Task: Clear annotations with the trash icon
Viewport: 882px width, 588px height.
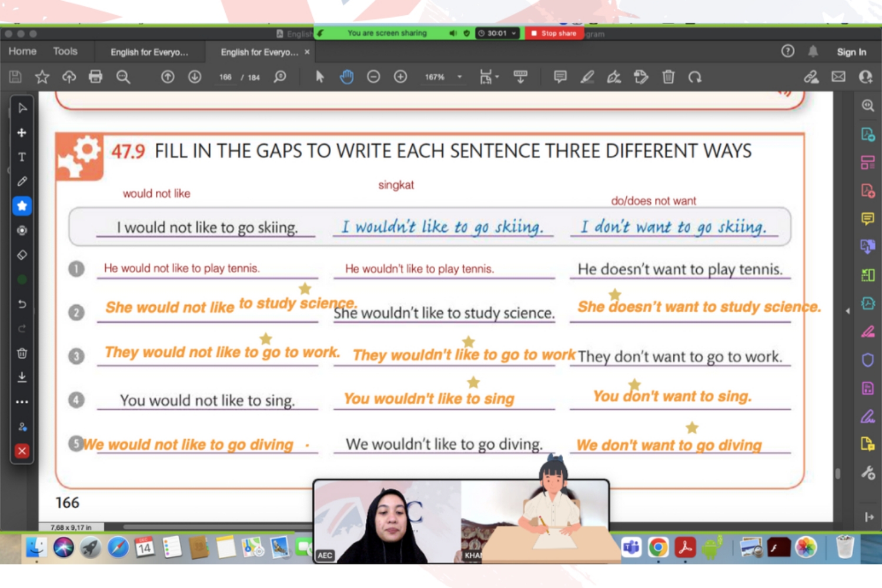Action: pos(22,353)
